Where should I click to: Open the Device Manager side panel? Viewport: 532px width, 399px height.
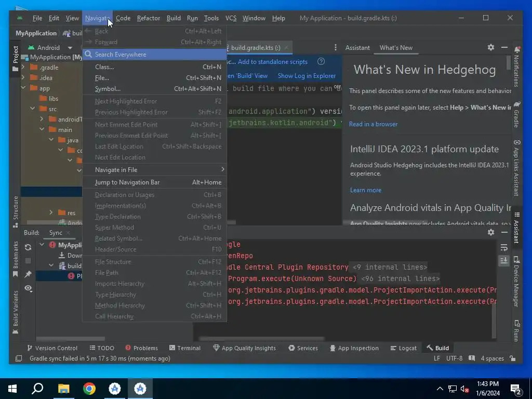click(x=516, y=282)
